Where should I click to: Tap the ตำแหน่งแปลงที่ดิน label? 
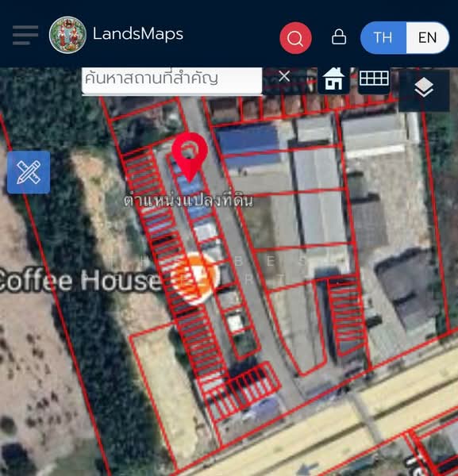point(188,201)
